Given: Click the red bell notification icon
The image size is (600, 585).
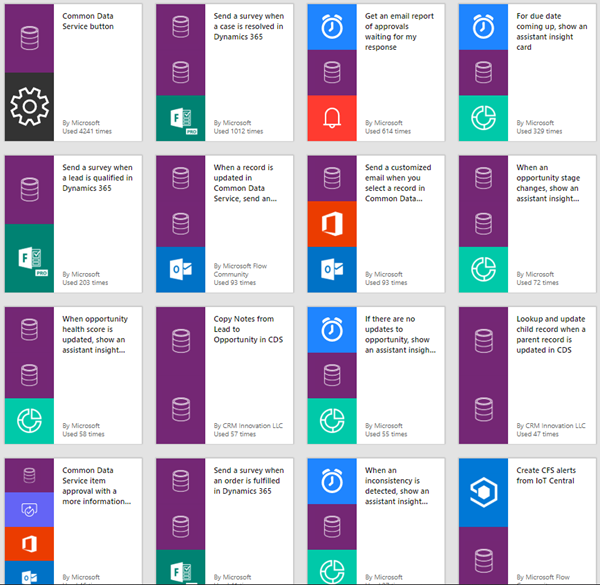Looking at the screenshot, I should (x=332, y=118).
